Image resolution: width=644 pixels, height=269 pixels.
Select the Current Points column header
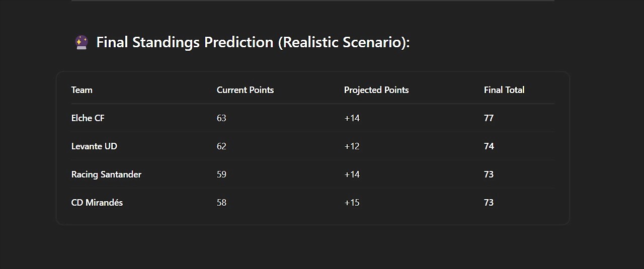(246, 90)
